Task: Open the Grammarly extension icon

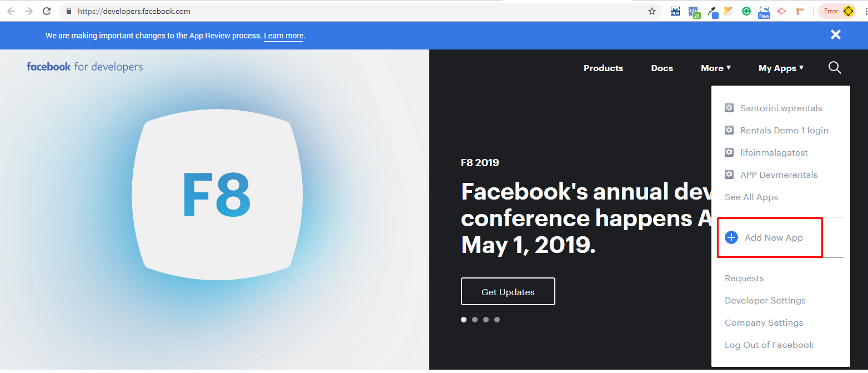Action: [x=746, y=11]
